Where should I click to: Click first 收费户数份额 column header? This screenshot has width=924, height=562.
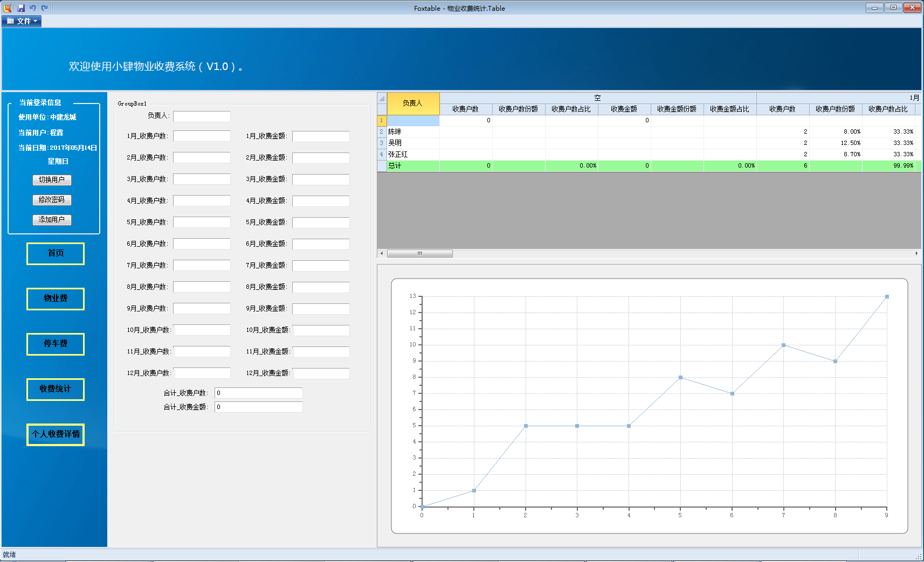pyautogui.click(x=519, y=109)
